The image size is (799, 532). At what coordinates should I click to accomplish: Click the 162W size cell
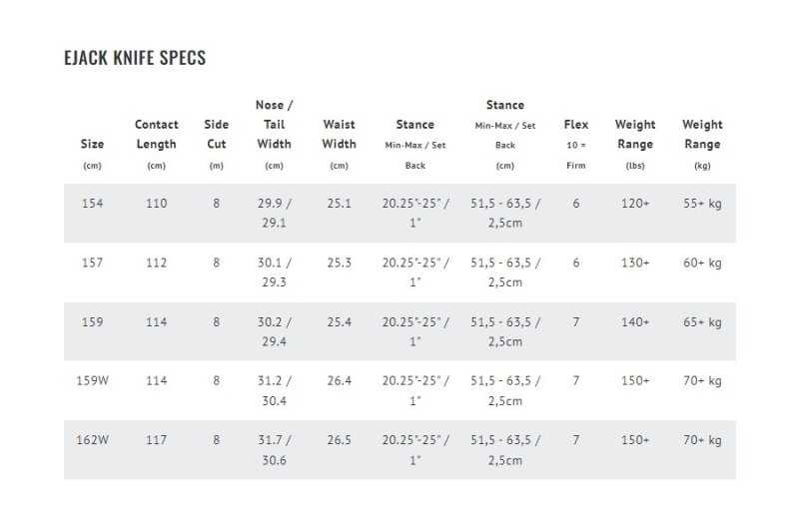tap(92, 440)
